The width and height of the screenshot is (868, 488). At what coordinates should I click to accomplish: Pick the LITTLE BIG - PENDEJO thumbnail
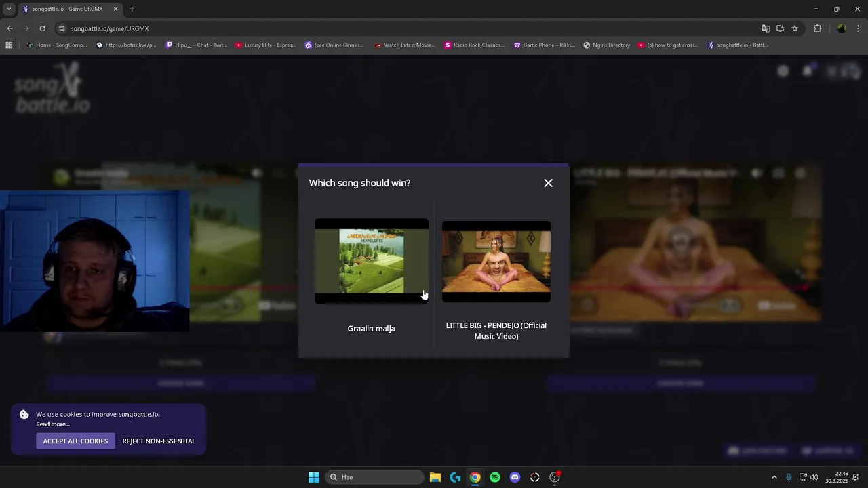(496, 262)
